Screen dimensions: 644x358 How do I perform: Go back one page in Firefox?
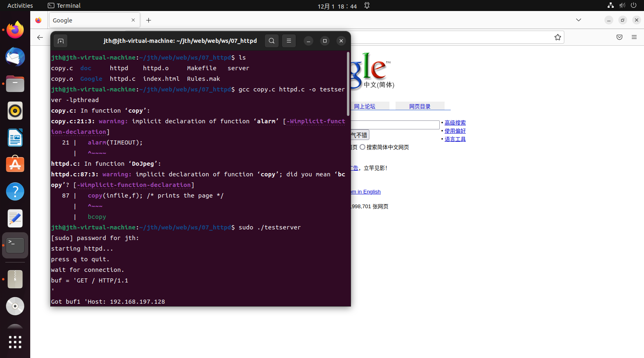(40, 37)
